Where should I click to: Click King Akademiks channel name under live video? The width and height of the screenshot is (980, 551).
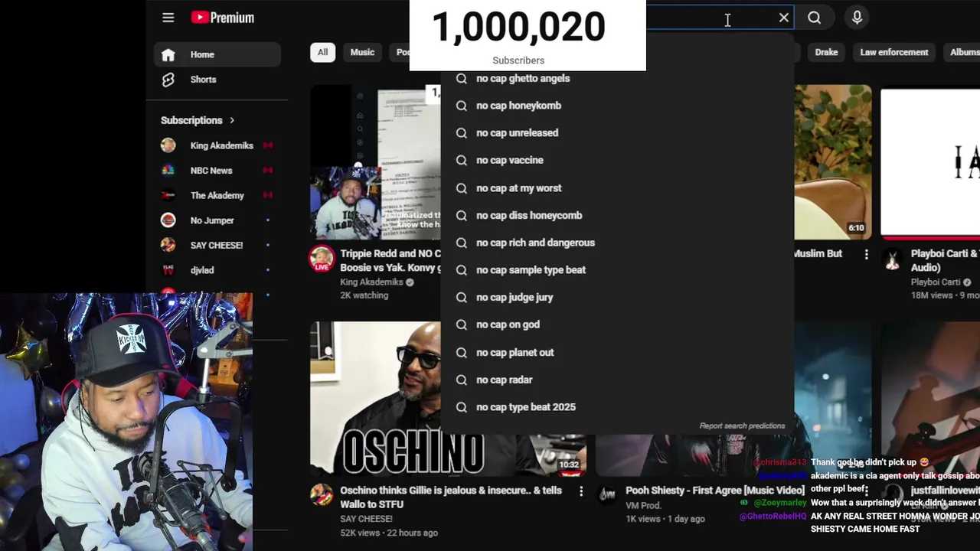371,282
